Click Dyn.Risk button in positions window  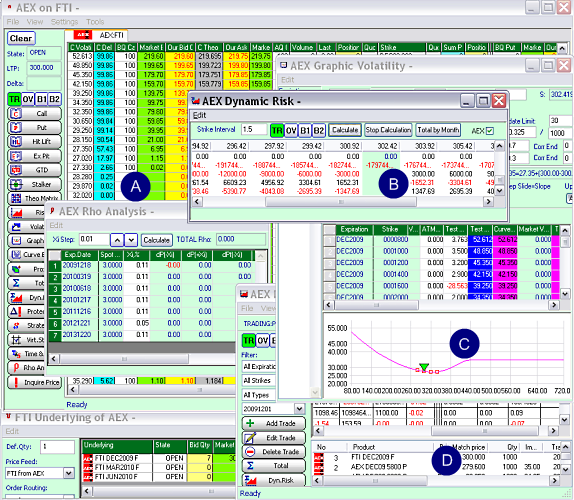coord(273,480)
